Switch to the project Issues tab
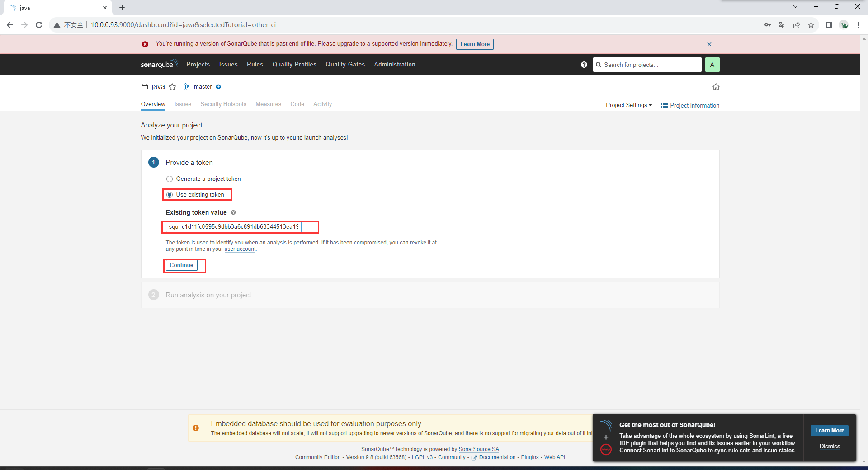This screenshot has height=470, width=868. (183, 104)
